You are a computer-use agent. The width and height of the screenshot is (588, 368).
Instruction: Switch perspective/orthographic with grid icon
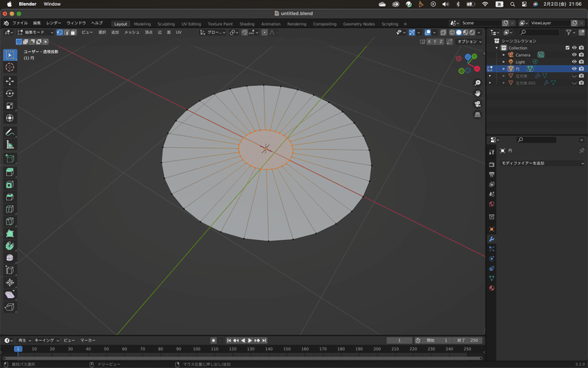coord(477,115)
